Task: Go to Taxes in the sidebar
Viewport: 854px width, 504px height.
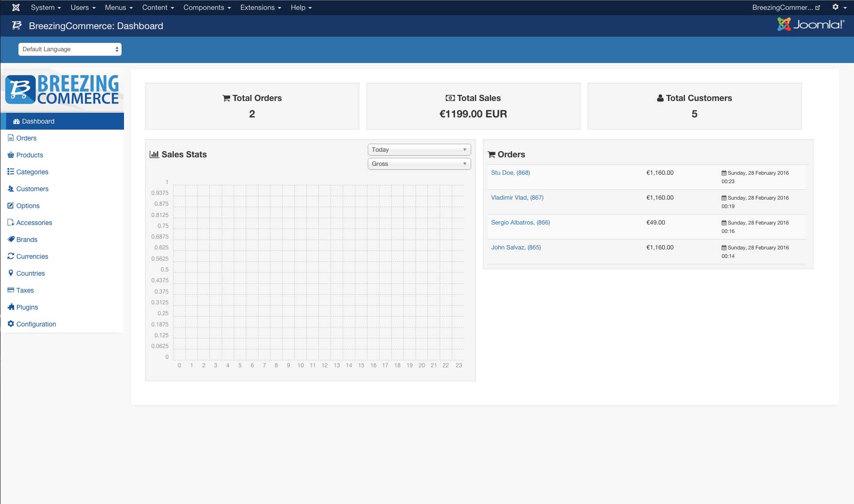Action: (x=25, y=290)
